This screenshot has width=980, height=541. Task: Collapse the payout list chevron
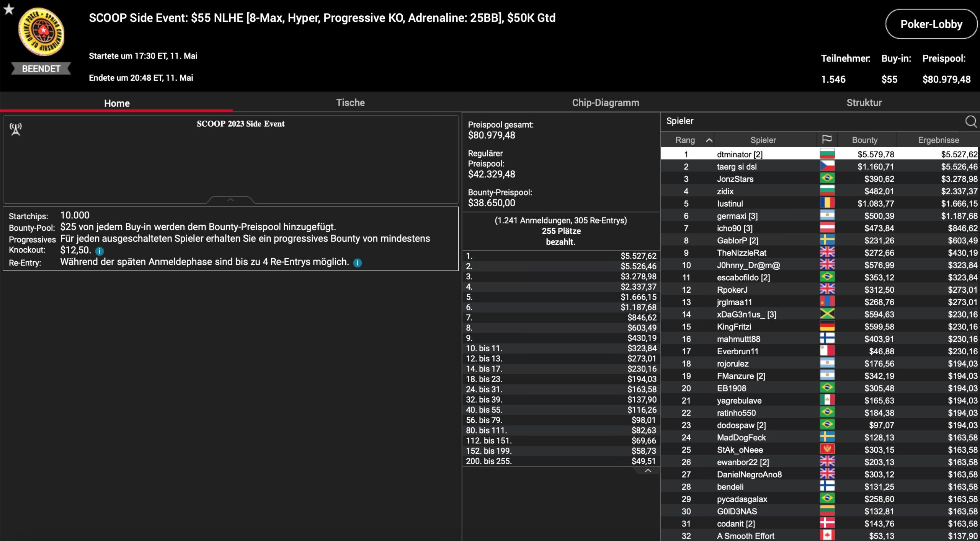[648, 471]
